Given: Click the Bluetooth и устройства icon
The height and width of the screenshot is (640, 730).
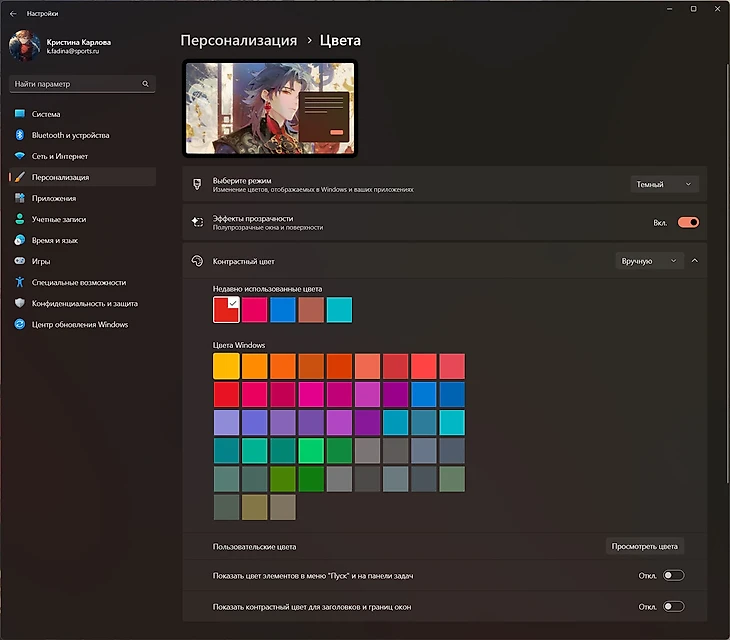Looking at the screenshot, I should point(19,135).
